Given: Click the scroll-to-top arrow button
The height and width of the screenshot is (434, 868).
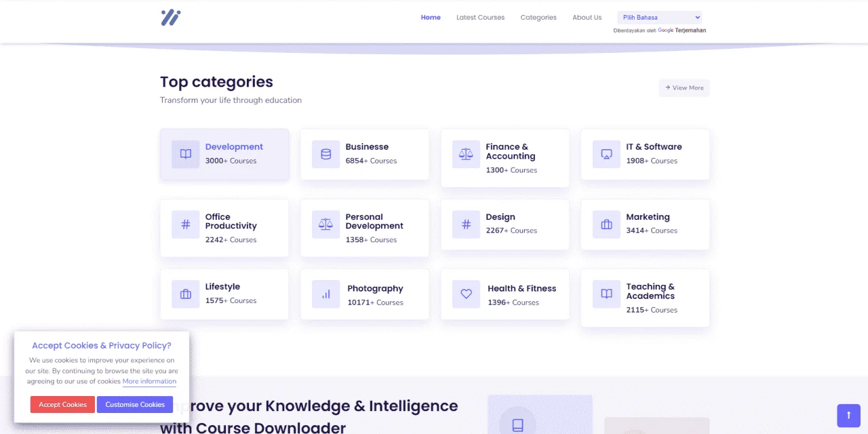Looking at the screenshot, I should (849, 416).
